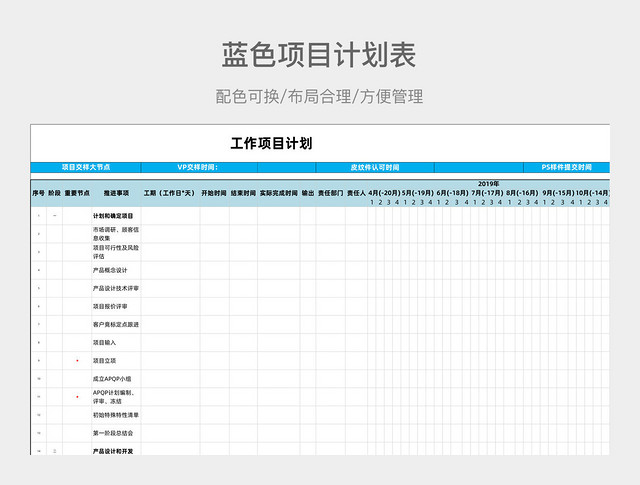Click the 2019年 year header
The height and width of the screenshot is (485, 640).
[489, 184]
